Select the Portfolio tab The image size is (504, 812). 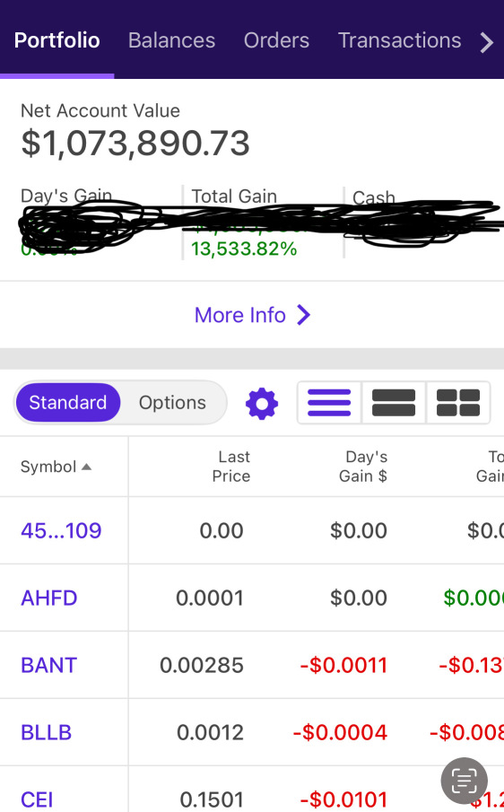pyautogui.click(x=56, y=40)
